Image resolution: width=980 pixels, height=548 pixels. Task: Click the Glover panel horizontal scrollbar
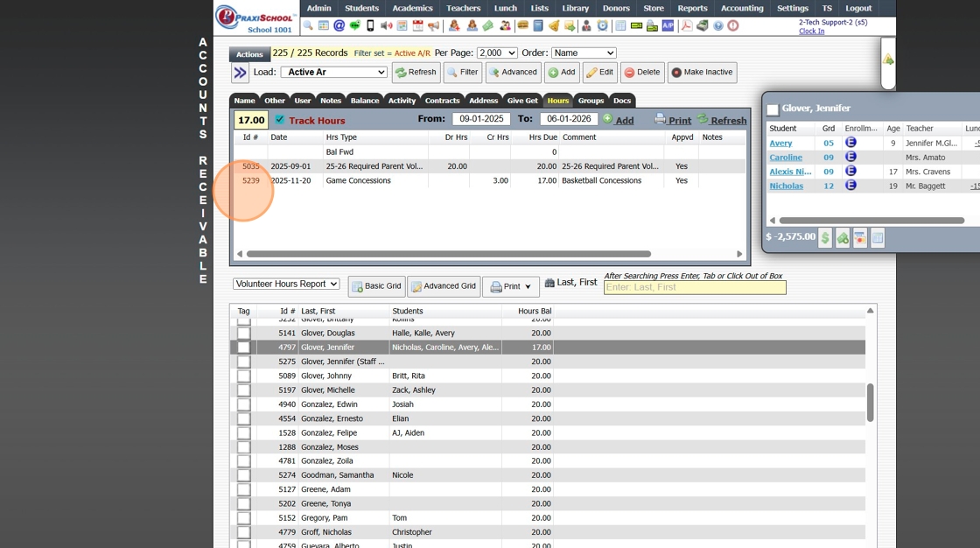(x=871, y=221)
